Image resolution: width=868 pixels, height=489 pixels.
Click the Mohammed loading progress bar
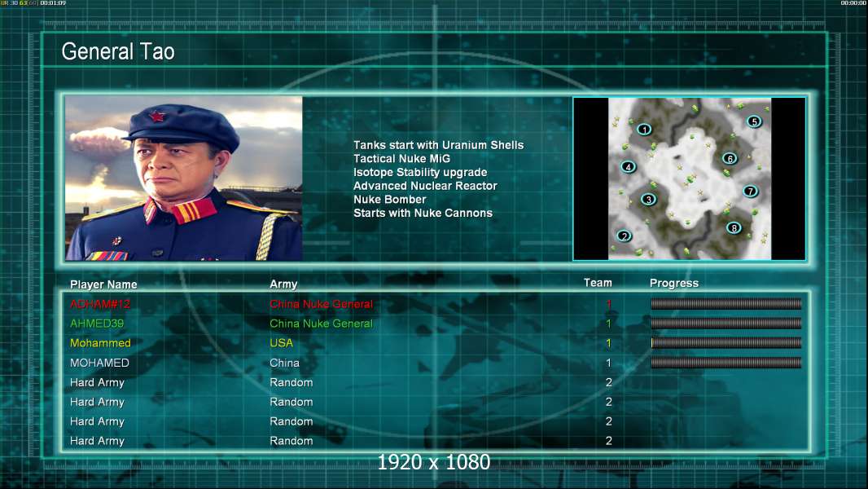726,343
